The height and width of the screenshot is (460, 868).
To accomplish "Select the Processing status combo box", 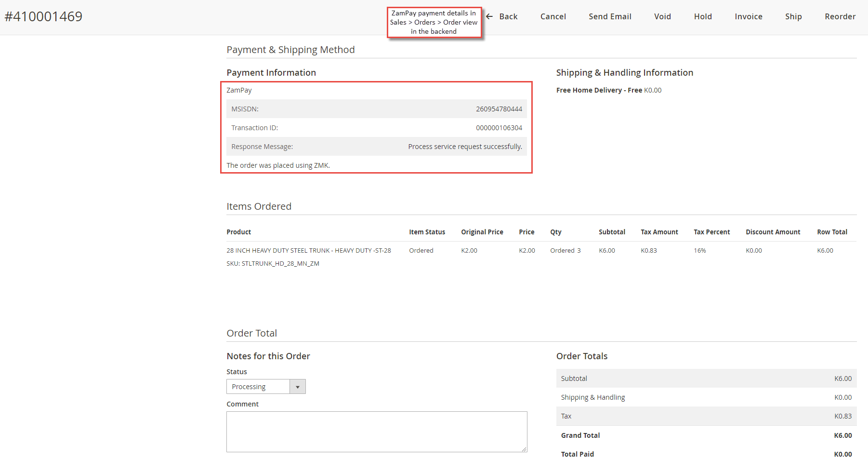I will coord(266,387).
